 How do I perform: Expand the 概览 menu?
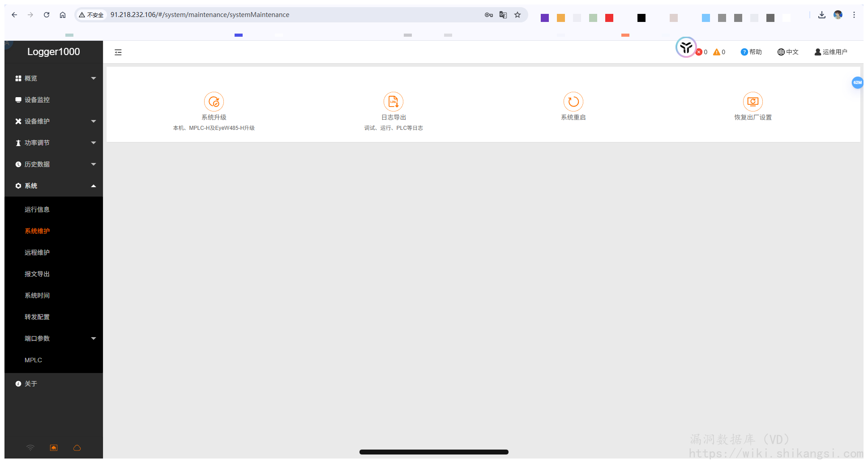54,78
